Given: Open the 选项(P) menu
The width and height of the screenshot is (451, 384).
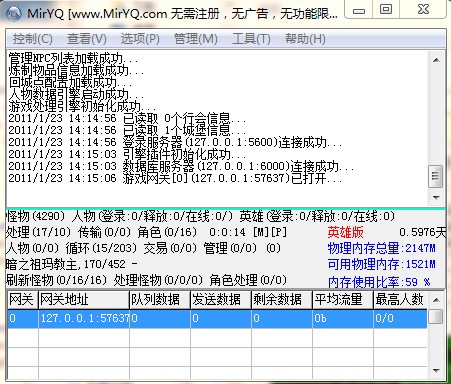Looking at the screenshot, I should (140, 39).
